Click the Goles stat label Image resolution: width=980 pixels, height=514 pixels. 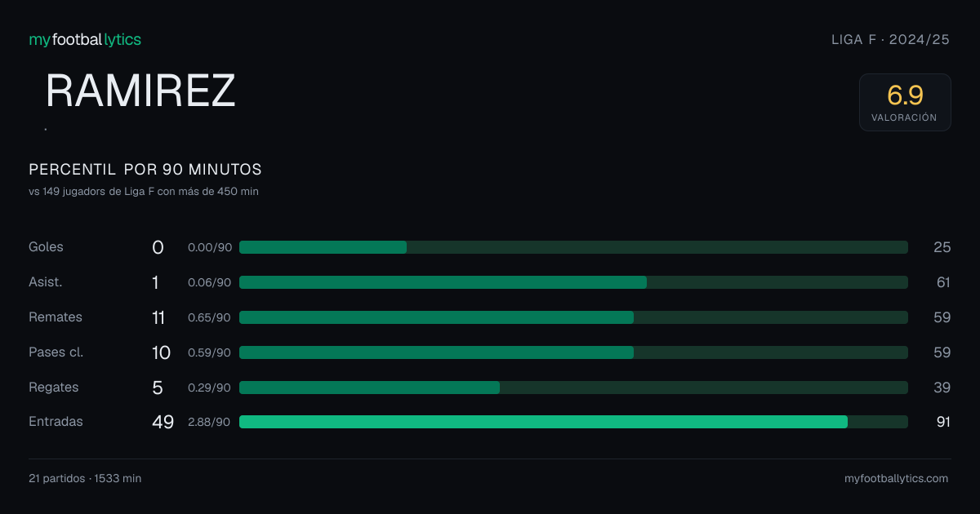coord(46,247)
